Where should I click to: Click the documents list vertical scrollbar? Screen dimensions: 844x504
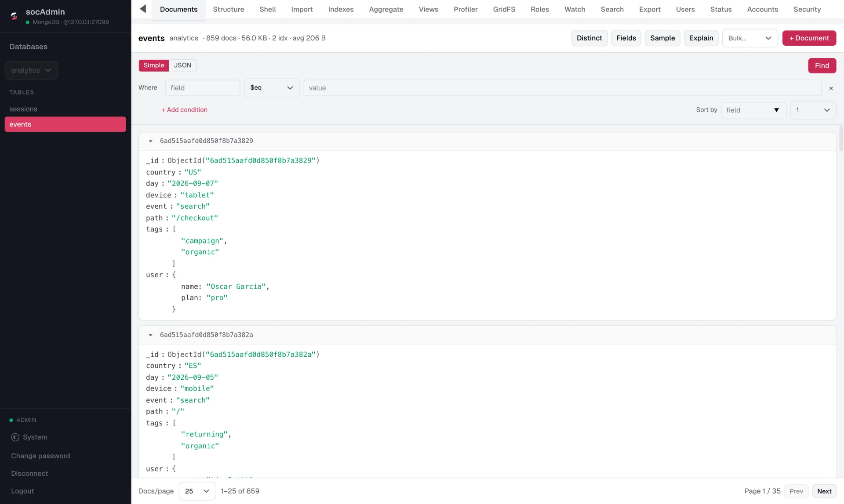pos(841,139)
